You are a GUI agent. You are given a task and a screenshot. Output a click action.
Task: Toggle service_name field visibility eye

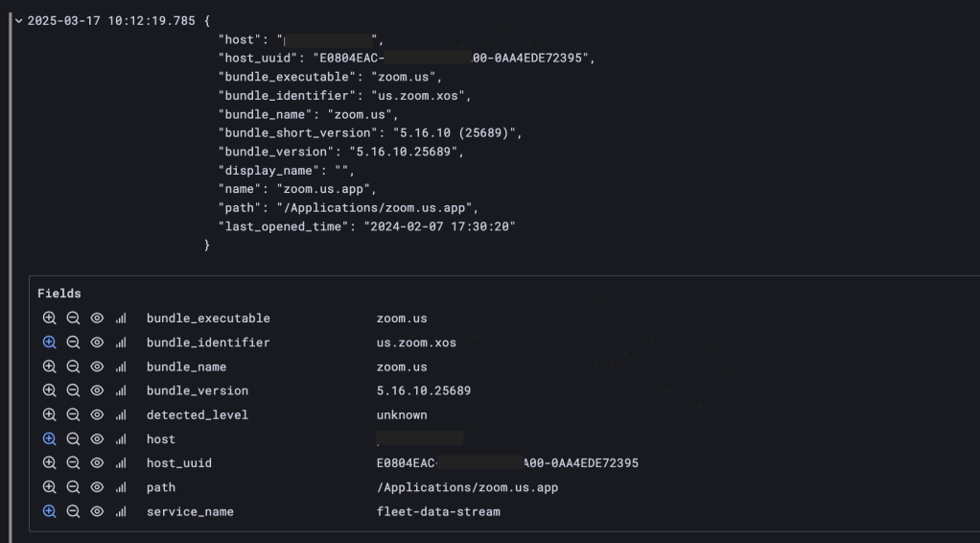click(97, 511)
